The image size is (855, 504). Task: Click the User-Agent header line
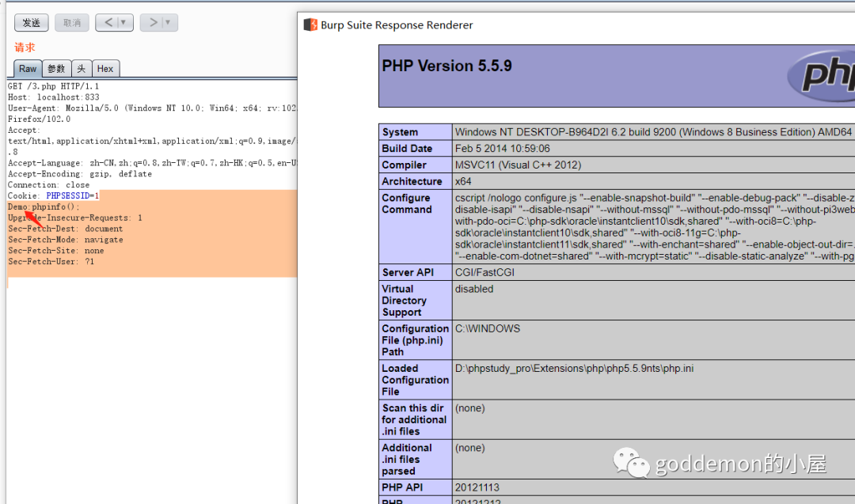(x=152, y=108)
